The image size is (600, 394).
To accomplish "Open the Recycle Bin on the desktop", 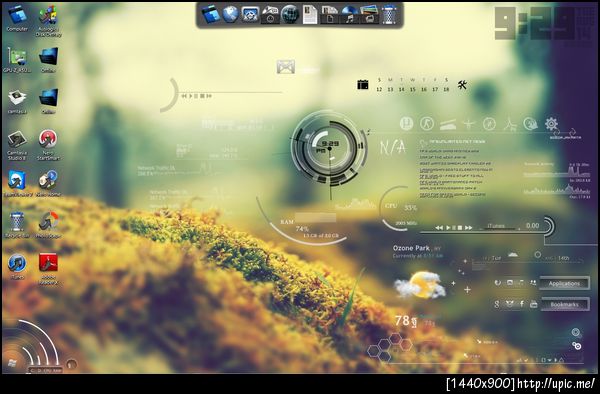I will pos(17,225).
